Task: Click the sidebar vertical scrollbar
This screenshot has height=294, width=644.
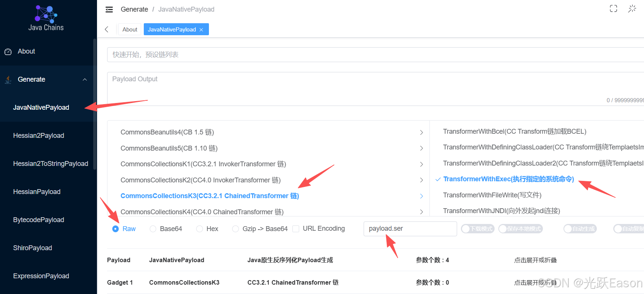Action: coord(95,104)
